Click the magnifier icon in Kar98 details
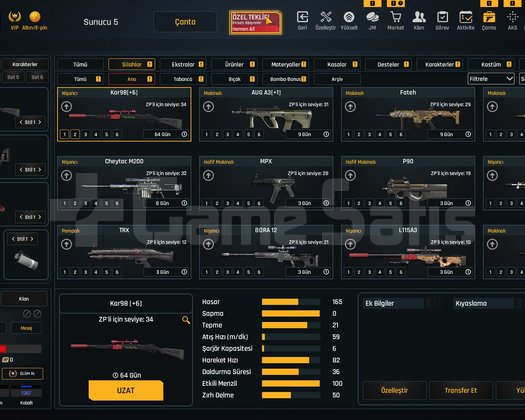The height and width of the screenshot is (420, 525). (186, 320)
